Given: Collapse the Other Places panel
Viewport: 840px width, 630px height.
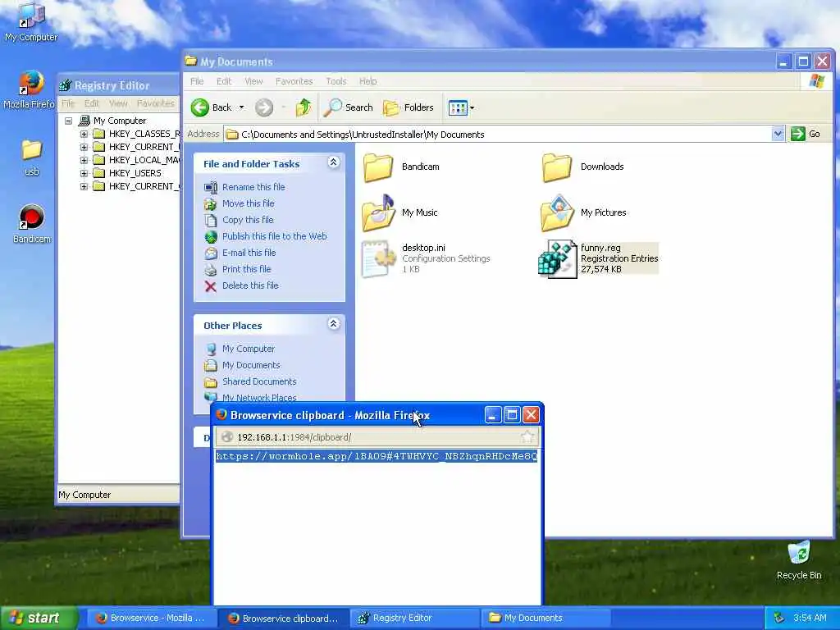Looking at the screenshot, I should (x=333, y=323).
